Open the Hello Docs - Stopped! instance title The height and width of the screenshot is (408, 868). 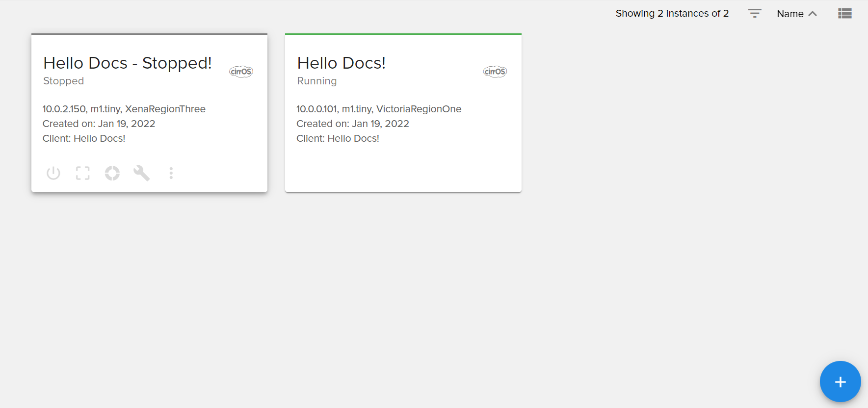128,63
